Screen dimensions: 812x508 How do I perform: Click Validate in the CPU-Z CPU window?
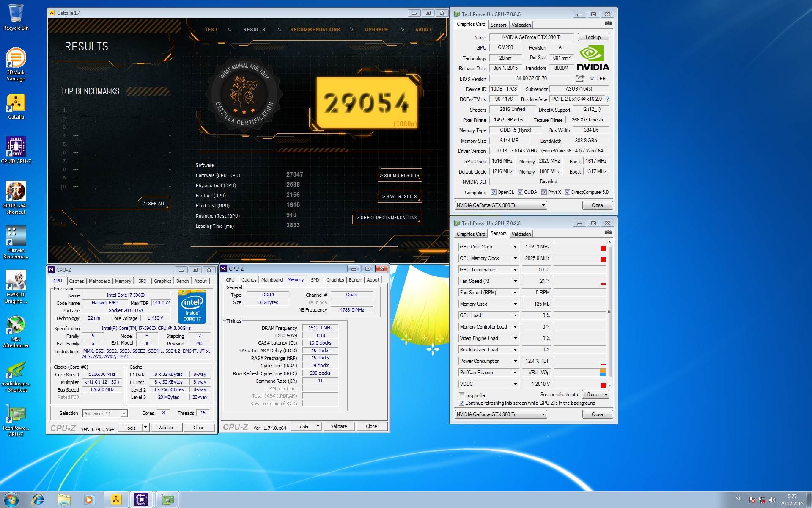(x=166, y=428)
